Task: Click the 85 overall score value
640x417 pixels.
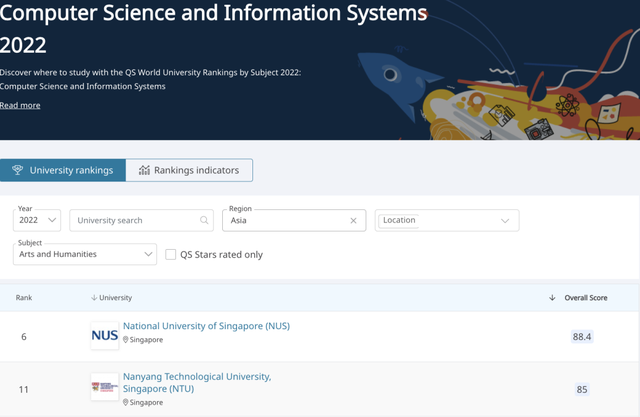Action: tap(582, 389)
